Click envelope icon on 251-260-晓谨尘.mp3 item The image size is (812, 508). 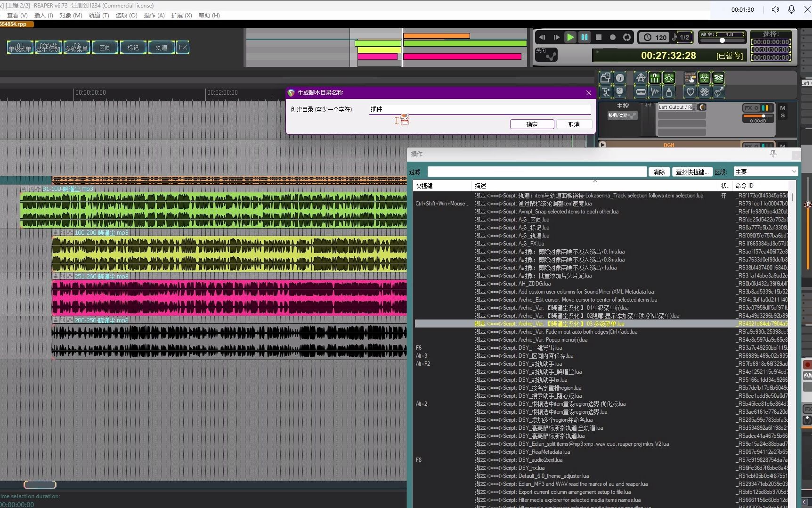coord(70,276)
